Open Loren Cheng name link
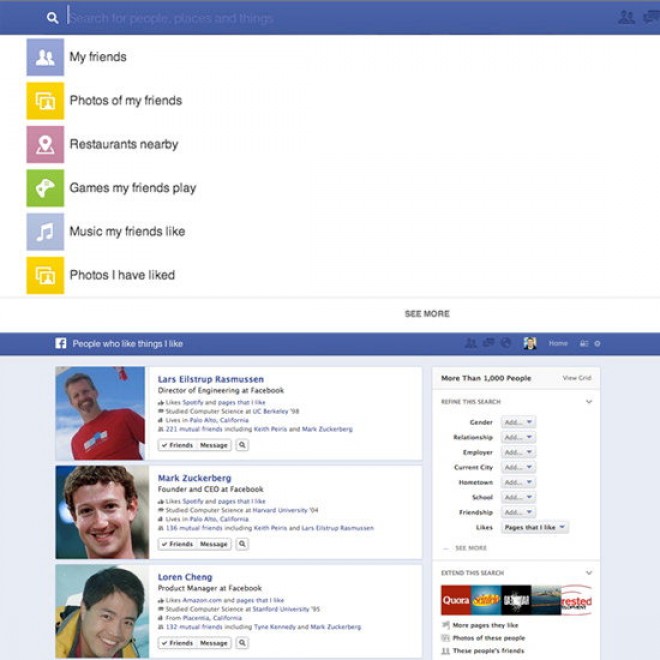Image resolution: width=660 pixels, height=660 pixels. point(185,577)
